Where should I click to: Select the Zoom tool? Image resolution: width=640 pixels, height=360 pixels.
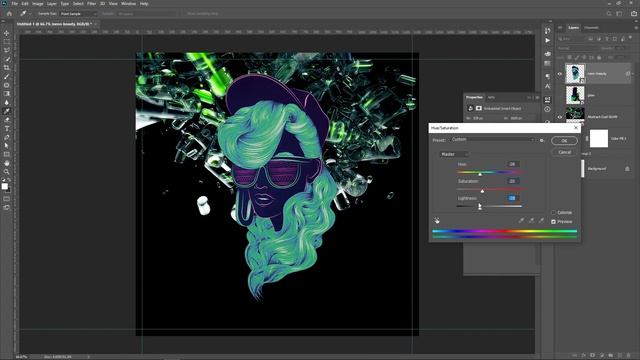(x=7, y=172)
